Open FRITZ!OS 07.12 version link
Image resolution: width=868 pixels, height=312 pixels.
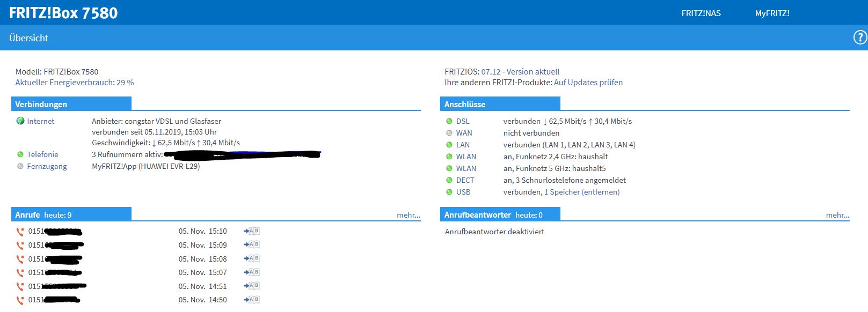pos(520,72)
